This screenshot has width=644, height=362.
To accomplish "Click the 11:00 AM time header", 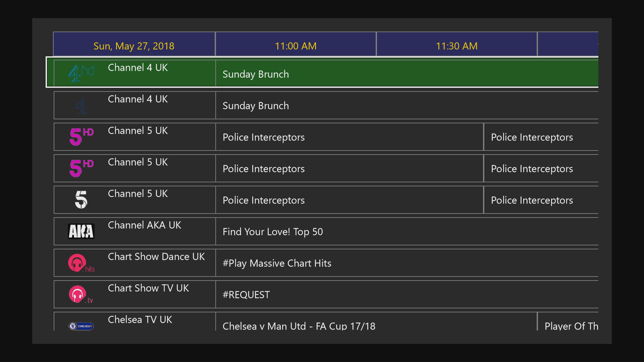I will 296,46.
